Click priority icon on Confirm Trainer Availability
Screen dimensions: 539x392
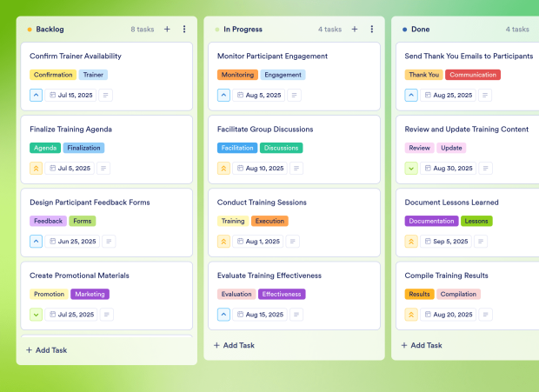point(36,95)
